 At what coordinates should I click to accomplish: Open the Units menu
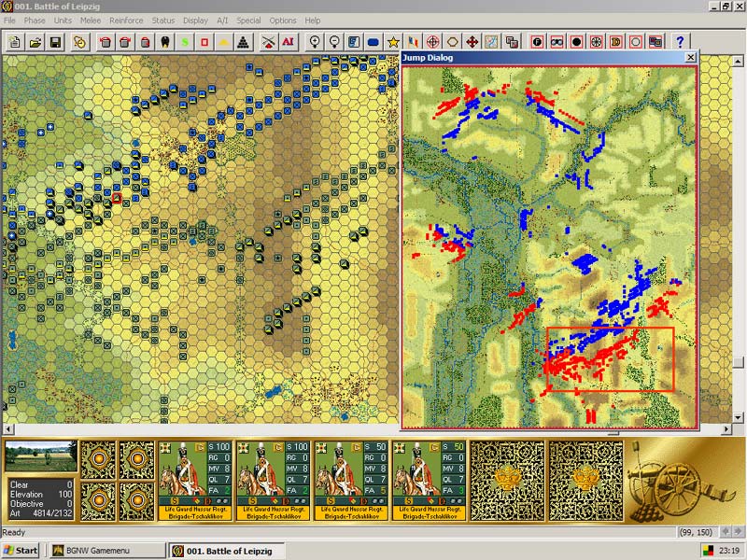pos(63,21)
